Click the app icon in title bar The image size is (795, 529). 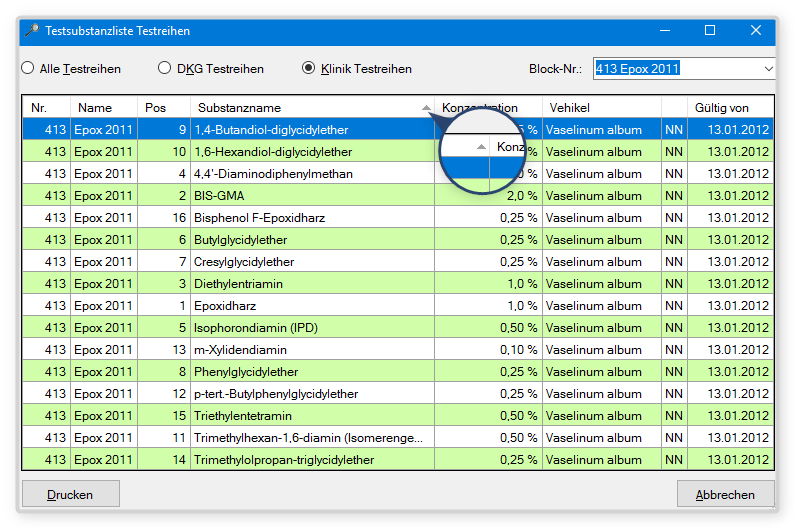pyautogui.click(x=31, y=31)
